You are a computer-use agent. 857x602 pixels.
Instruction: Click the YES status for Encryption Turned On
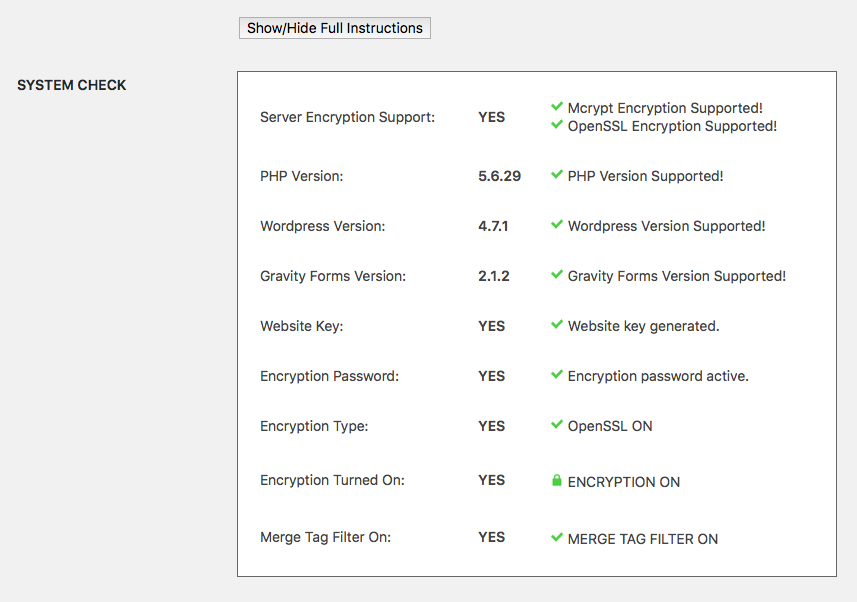[x=491, y=480]
